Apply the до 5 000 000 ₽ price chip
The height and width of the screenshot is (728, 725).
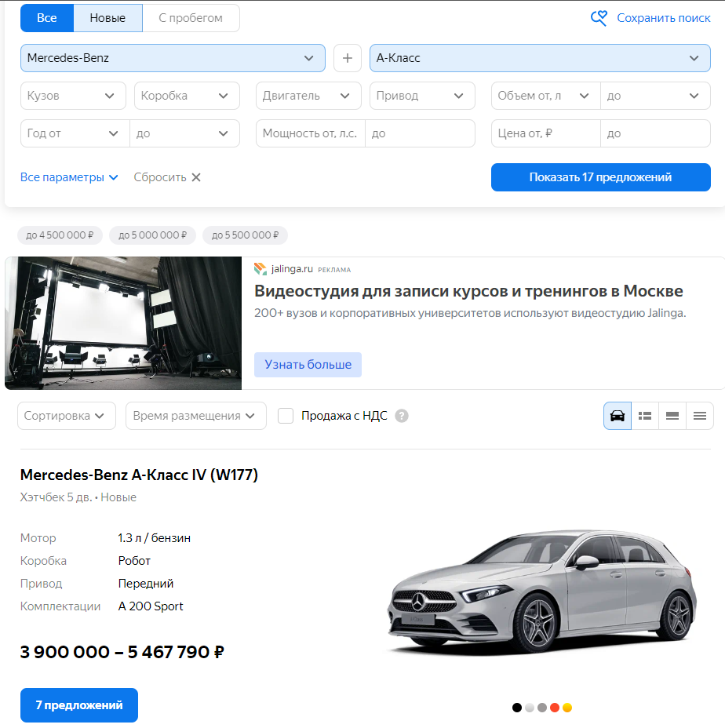[x=152, y=235]
